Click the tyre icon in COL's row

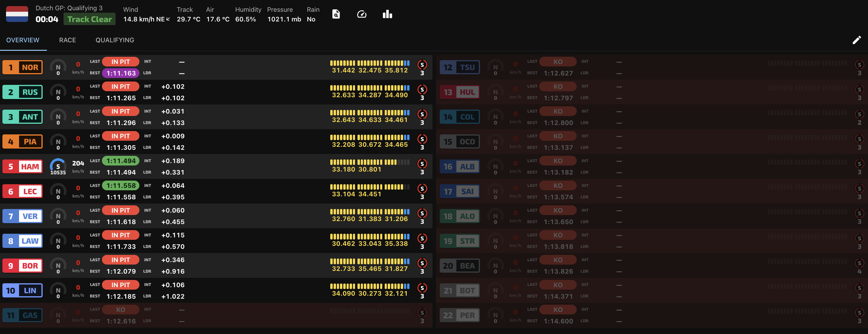860,114
